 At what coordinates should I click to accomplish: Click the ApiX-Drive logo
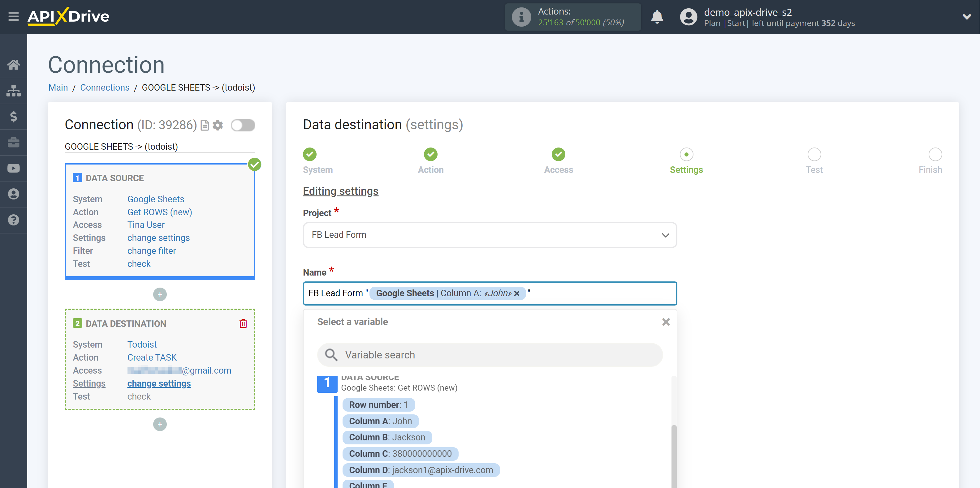pyautogui.click(x=68, y=16)
